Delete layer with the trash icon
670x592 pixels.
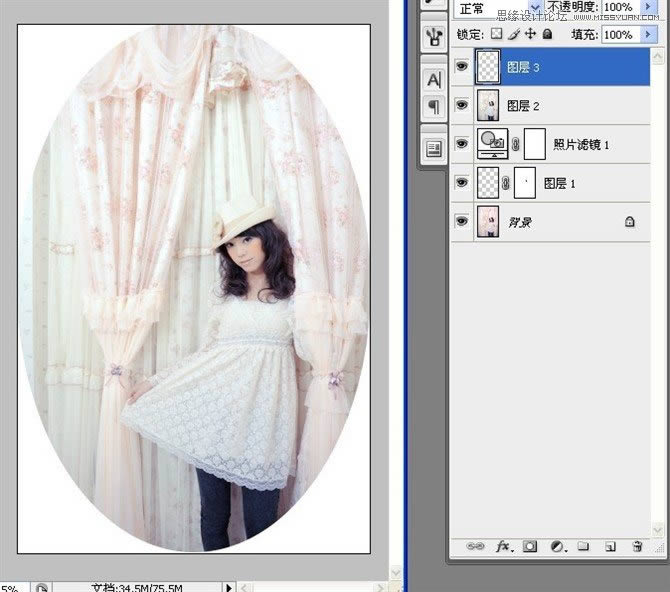tap(637, 547)
